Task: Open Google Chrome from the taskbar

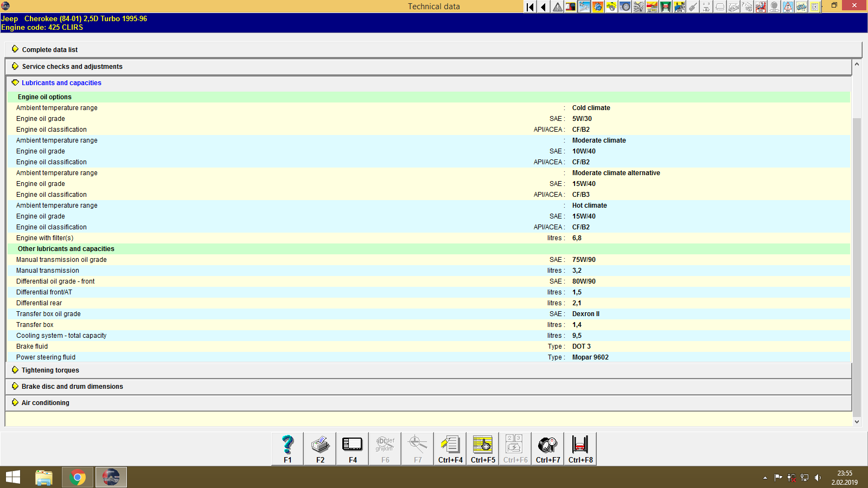Action: 77,477
